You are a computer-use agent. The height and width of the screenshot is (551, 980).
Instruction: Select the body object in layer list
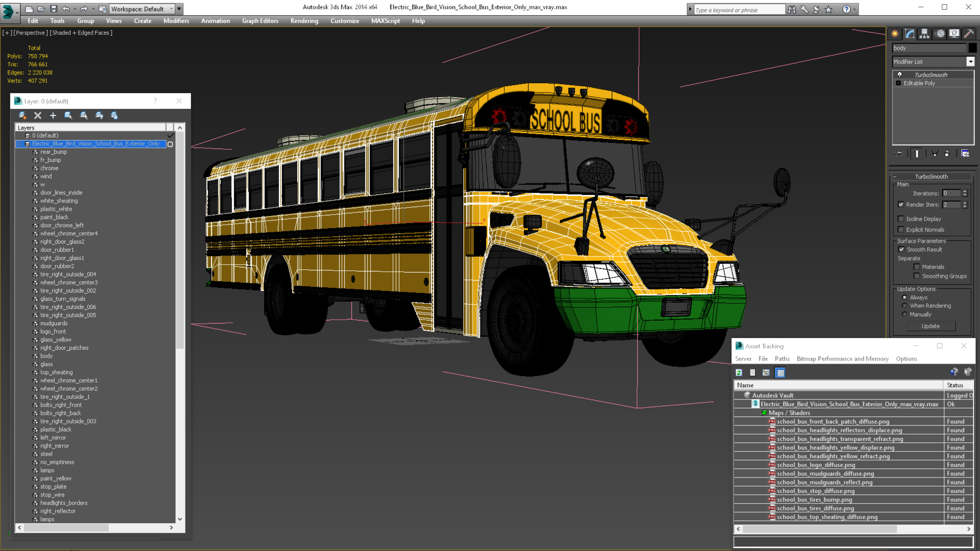46,356
